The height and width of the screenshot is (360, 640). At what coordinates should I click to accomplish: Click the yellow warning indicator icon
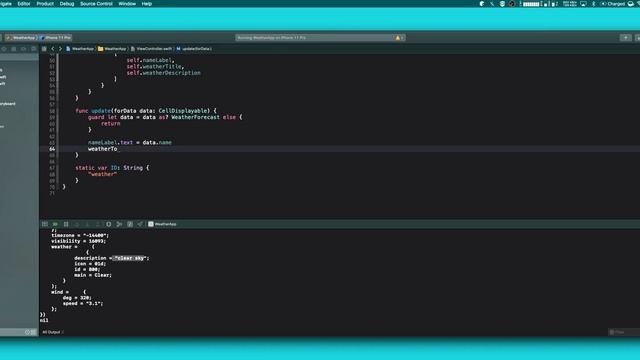[398, 38]
